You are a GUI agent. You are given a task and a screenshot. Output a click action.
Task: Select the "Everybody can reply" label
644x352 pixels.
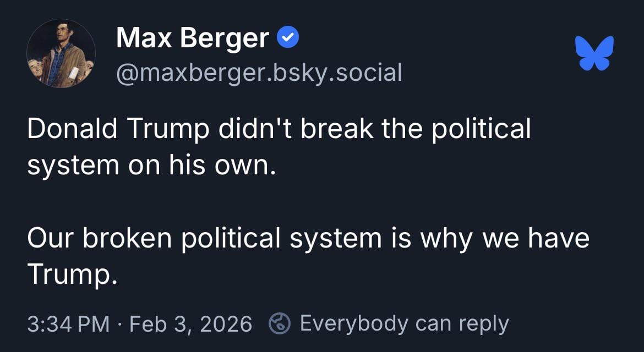click(404, 323)
